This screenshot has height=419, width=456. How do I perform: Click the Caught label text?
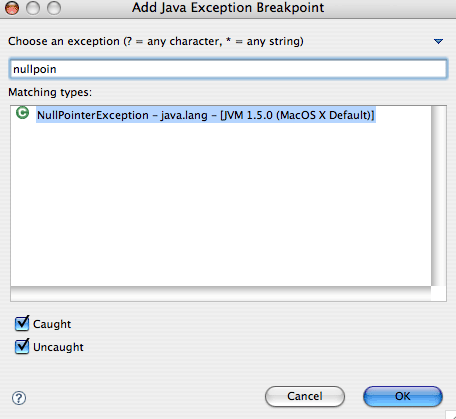[52, 324]
